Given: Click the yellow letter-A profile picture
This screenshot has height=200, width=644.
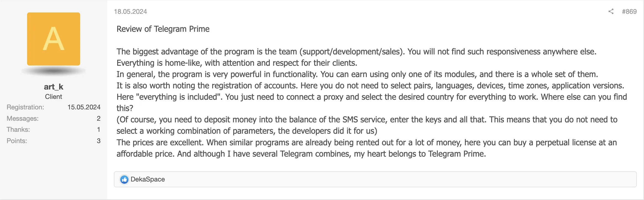Looking at the screenshot, I should pos(53,39).
